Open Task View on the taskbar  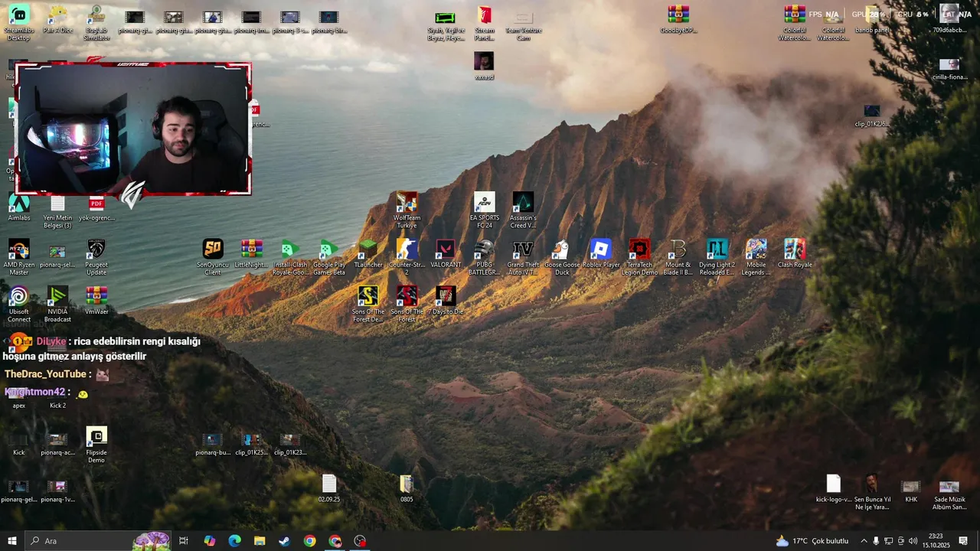point(184,541)
